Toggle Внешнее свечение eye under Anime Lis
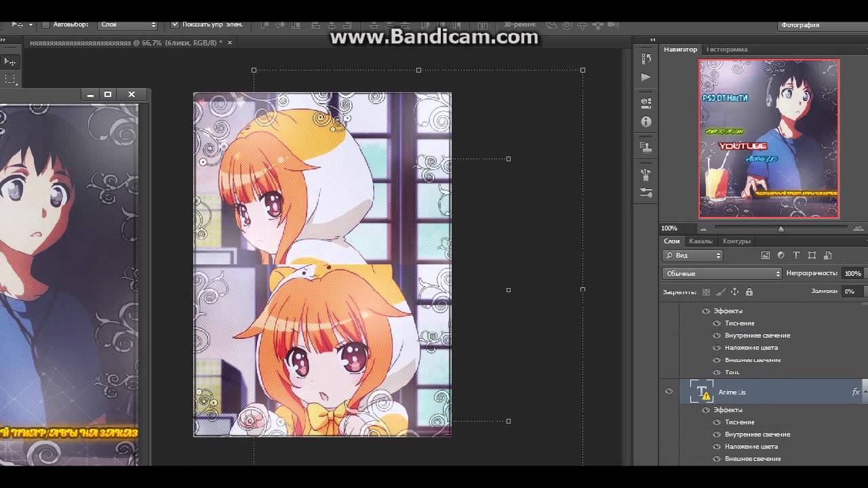Screen dimensions: 868x488 tap(717, 459)
